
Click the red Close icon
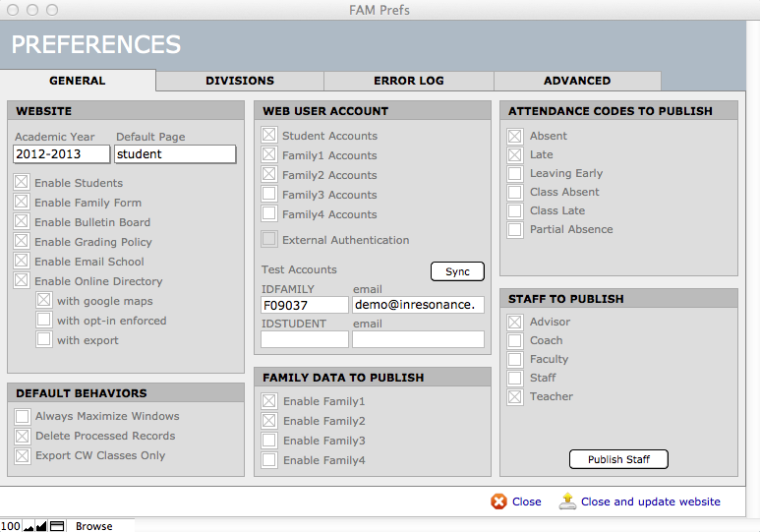click(498, 502)
